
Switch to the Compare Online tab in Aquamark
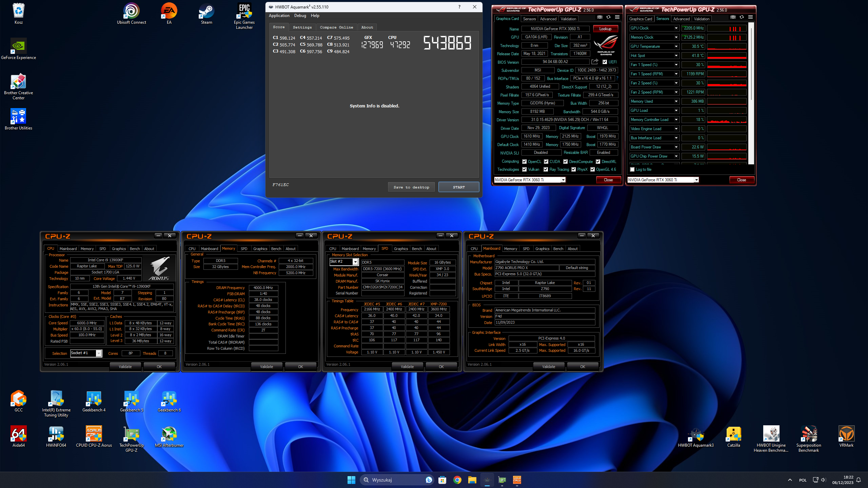pyautogui.click(x=336, y=27)
